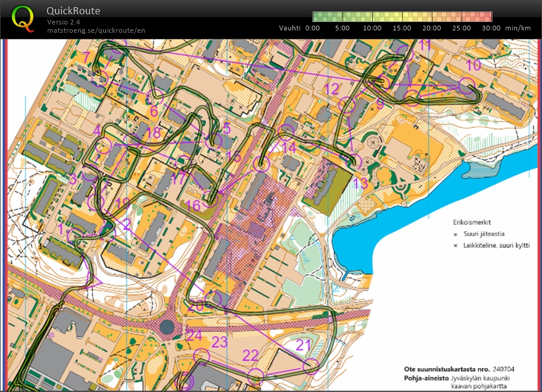
Task: Click the Suuri jäteastia legend symbol
Action: 455,234
